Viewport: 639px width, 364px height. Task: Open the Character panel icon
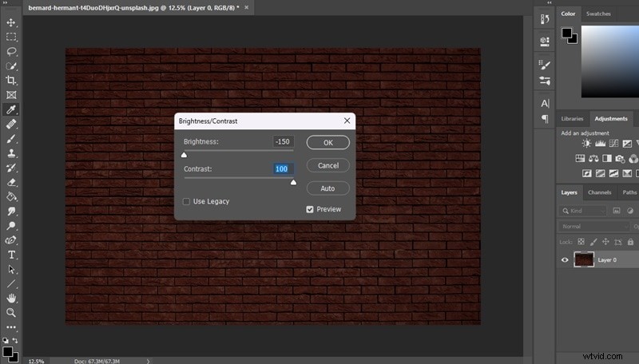pyautogui.click(x=545, y=104)
